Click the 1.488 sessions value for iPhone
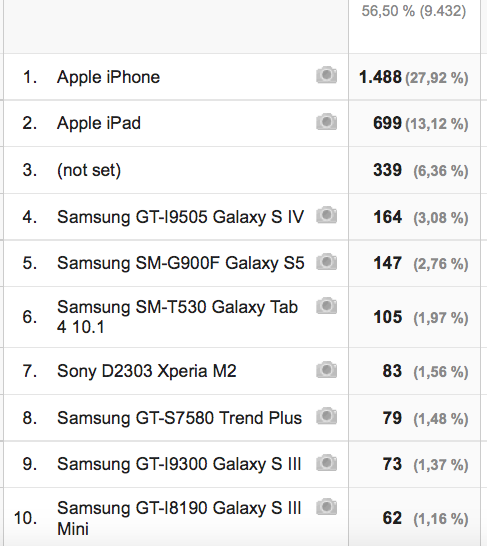Screen dimensions: 487x546 pos(380,77)
